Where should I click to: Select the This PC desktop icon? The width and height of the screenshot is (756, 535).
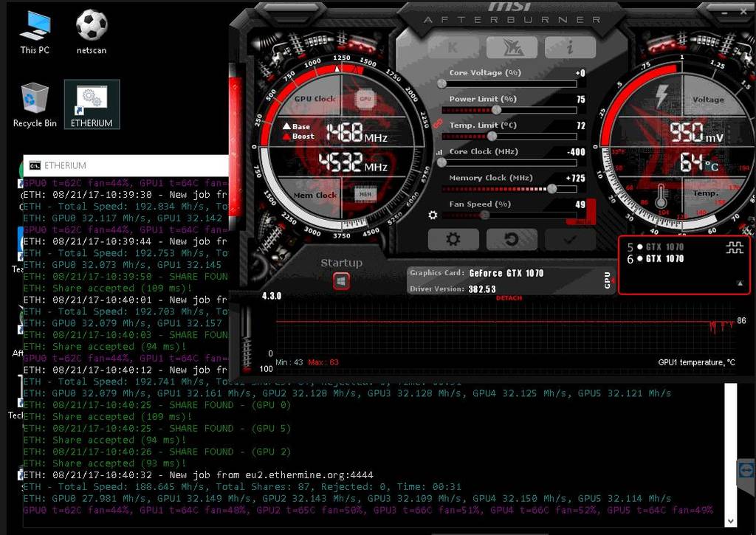point(35,32)
